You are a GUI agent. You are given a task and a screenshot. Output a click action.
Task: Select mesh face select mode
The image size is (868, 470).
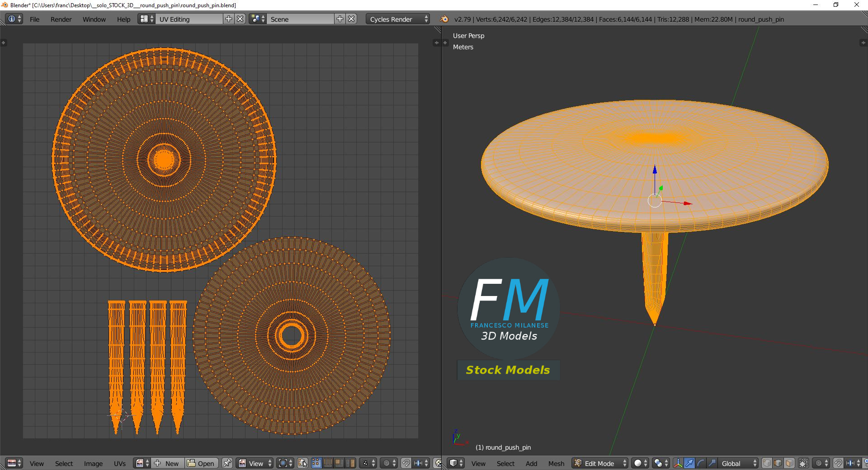tap(789, 463)
